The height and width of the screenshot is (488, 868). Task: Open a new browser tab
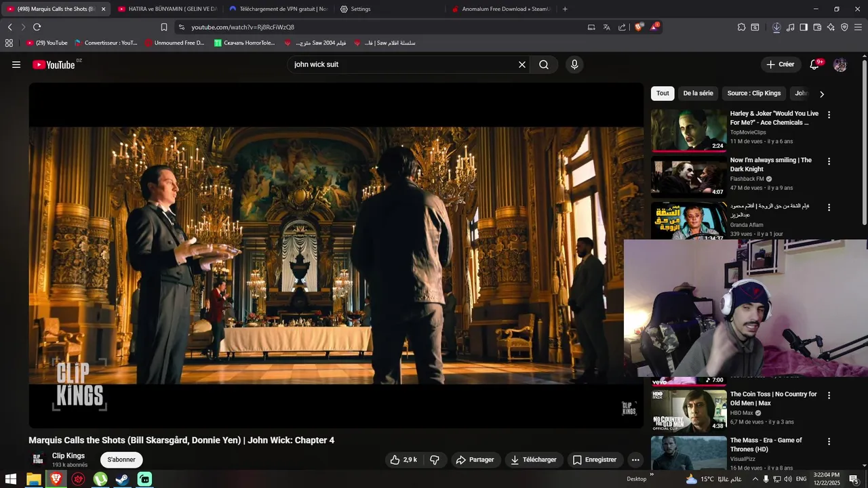[565, 9]
